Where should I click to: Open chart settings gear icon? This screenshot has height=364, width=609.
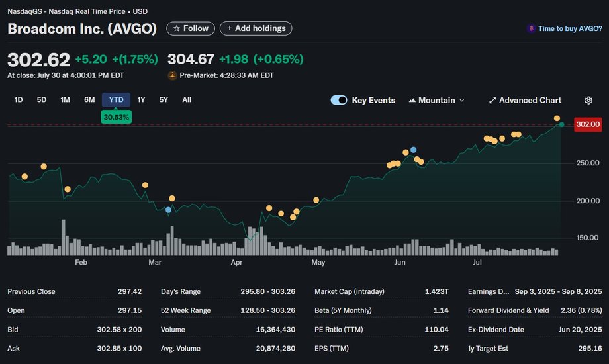588,100
